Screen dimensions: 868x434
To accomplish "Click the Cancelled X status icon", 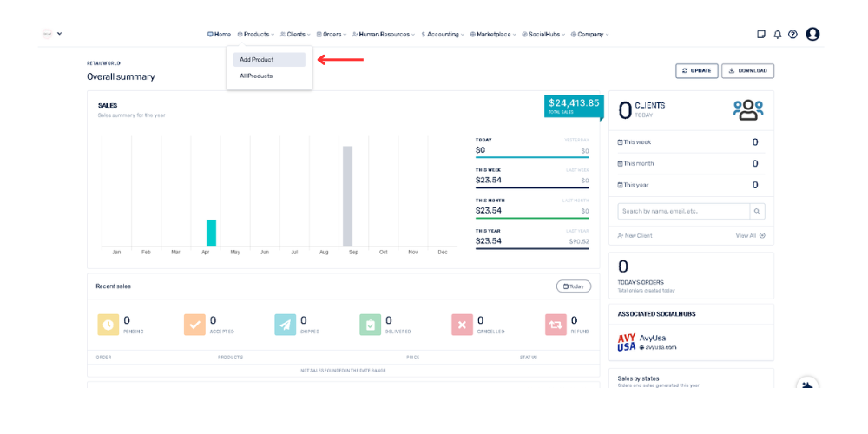I will click(x=462, y=325).
